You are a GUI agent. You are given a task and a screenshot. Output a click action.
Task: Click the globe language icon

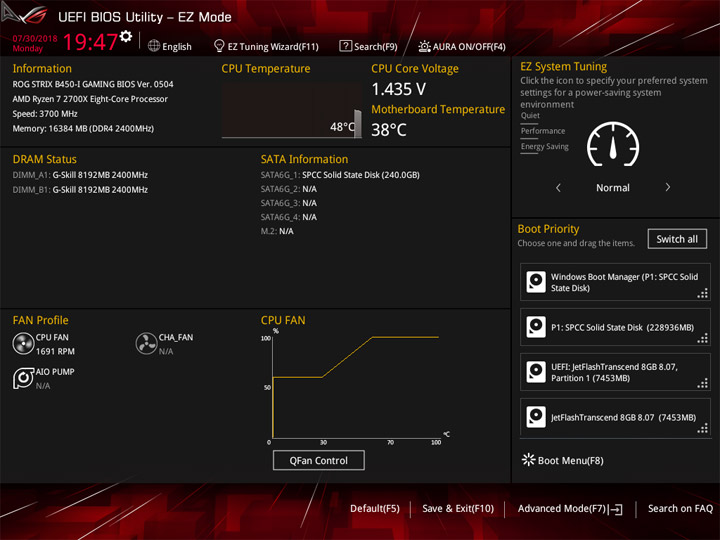click(x=154, y=46)
